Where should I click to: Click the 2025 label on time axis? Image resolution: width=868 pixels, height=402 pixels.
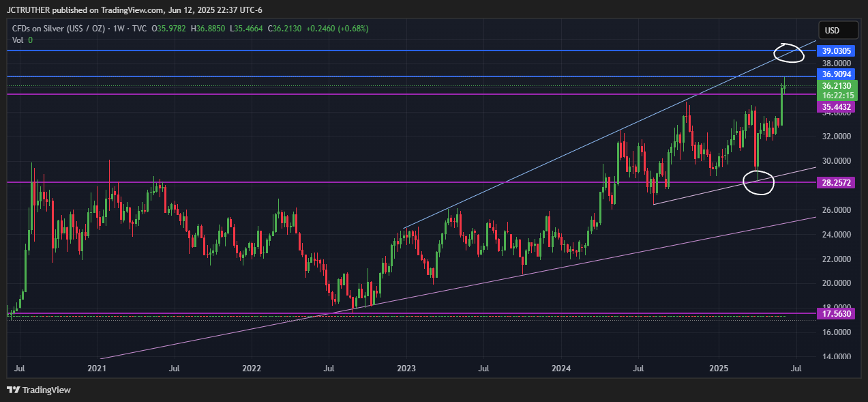click(720, 369)
